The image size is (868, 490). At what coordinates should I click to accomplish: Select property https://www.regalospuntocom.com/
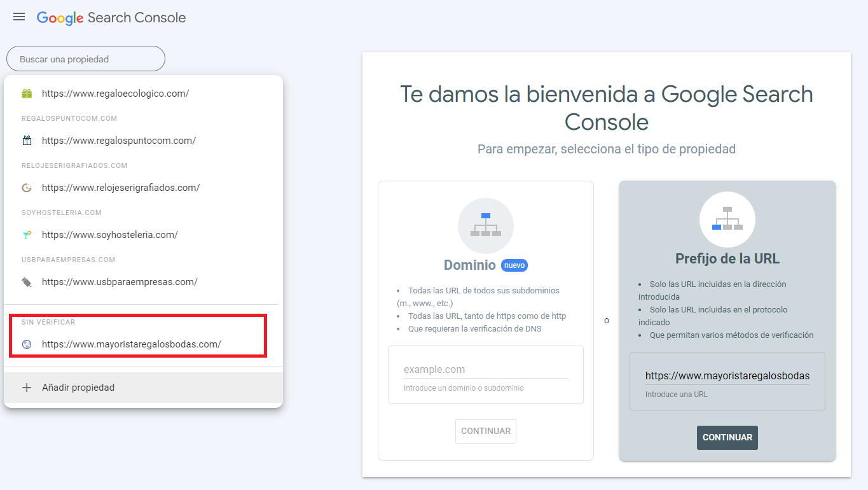pyautogui.click(x=143, y=141)
